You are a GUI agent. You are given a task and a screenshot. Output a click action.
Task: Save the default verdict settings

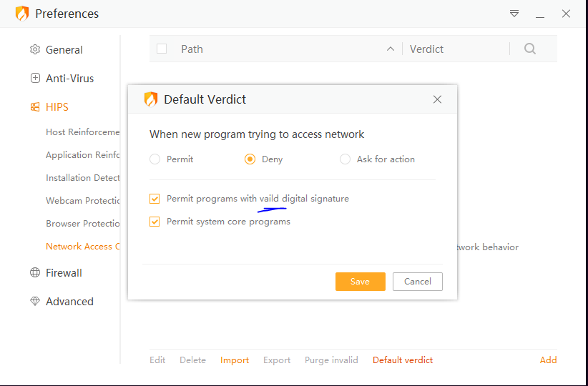[x=360, y=282]
